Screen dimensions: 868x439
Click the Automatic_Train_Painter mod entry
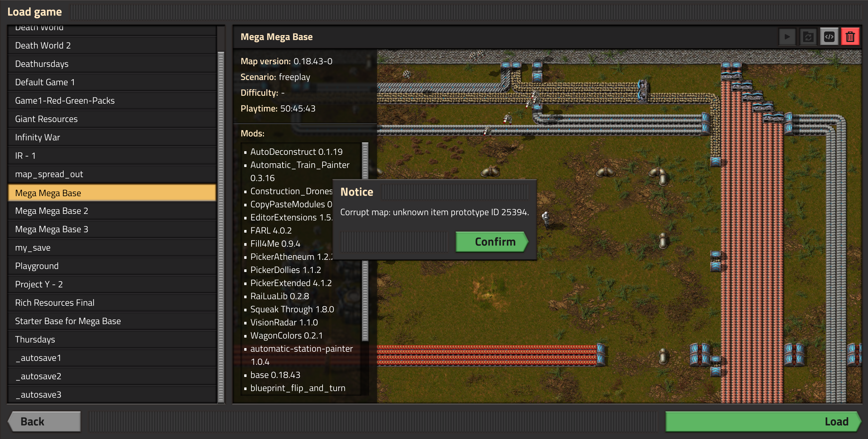click(x=300, y=172)
